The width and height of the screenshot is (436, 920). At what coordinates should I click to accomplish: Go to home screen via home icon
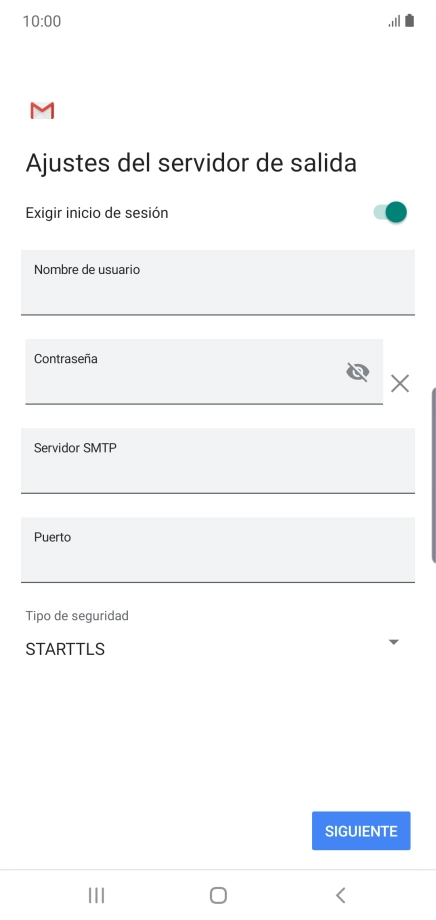pos(218,895)
